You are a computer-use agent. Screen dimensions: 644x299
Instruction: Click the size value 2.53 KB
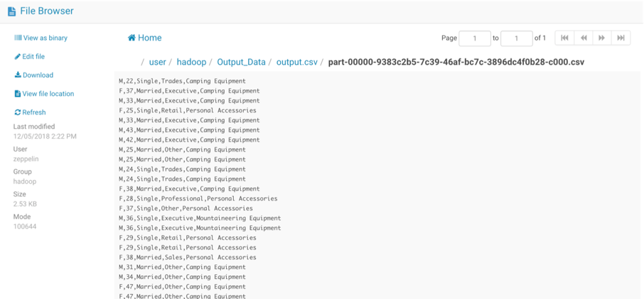click(25, 204)
